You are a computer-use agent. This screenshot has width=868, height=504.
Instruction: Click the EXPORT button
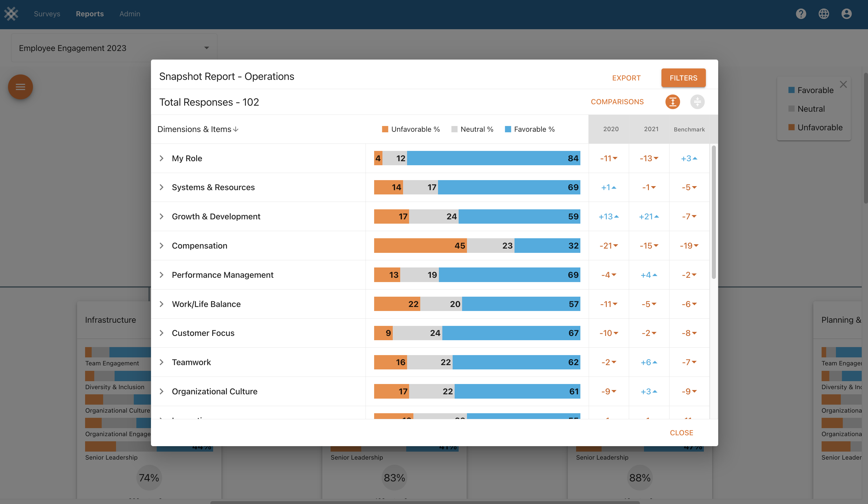[x=626, y=78]
